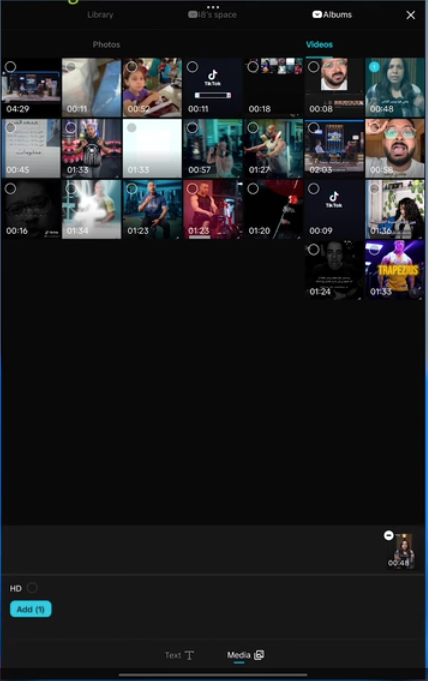Select the 01:20 rose video's circle
The width and height of the screenshot is (428, 681).
pyautogui.click(x=253, y=188)
